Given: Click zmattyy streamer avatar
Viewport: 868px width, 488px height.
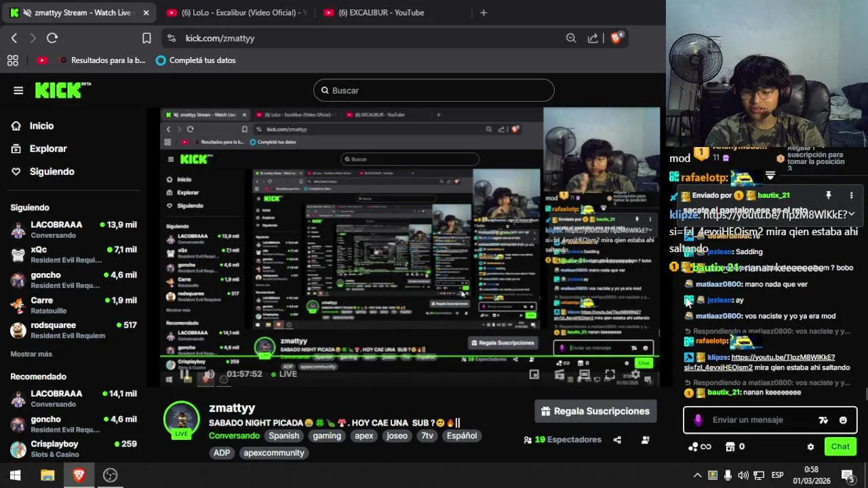Looking at the screenshot, I should coord(181,418).
